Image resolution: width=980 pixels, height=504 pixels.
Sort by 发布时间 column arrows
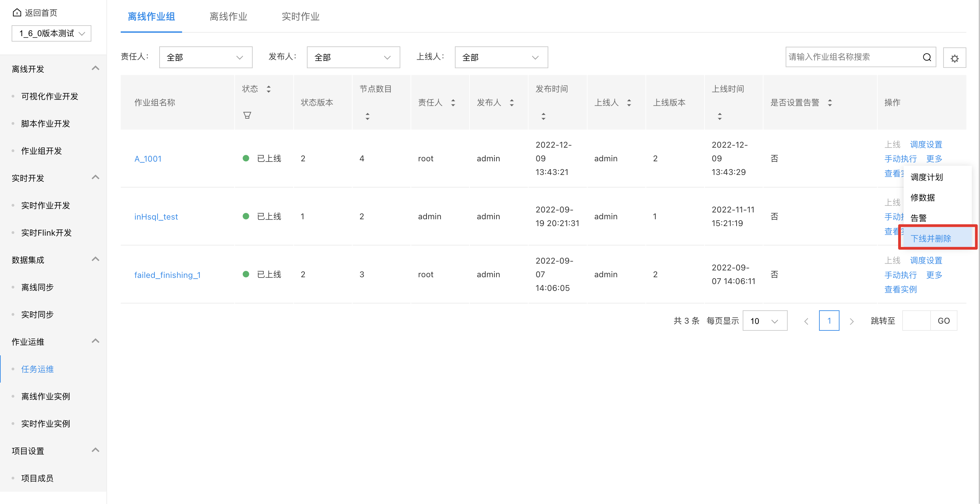click(x=544, y=116)
